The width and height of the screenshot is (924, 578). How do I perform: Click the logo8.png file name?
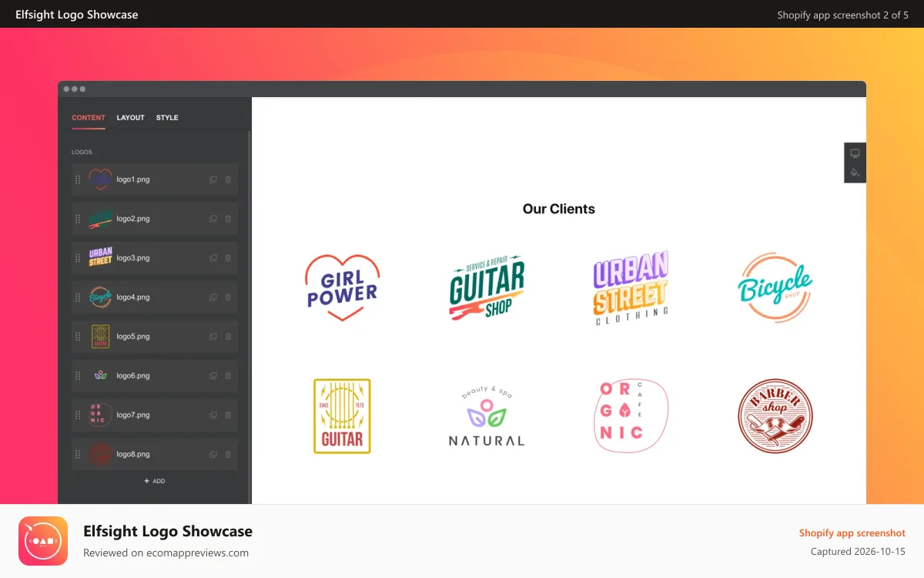[x=133, y=455]
